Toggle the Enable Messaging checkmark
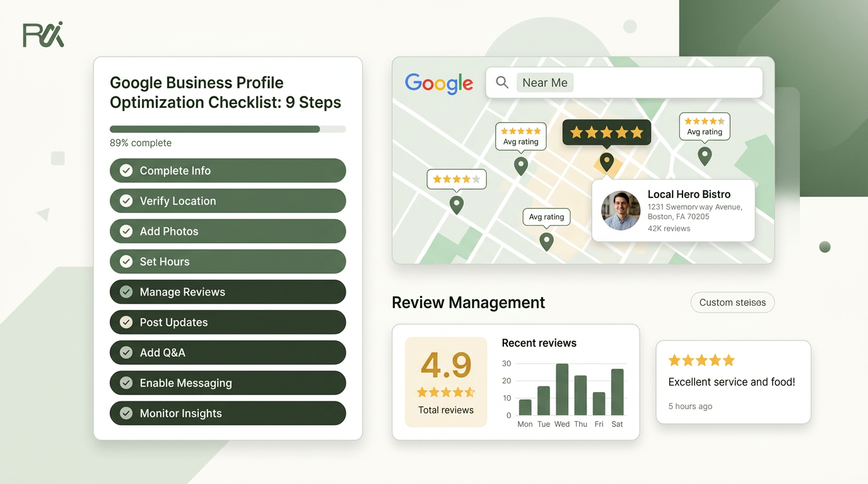This screenshot has height=484, width=868. pos(126,383)
